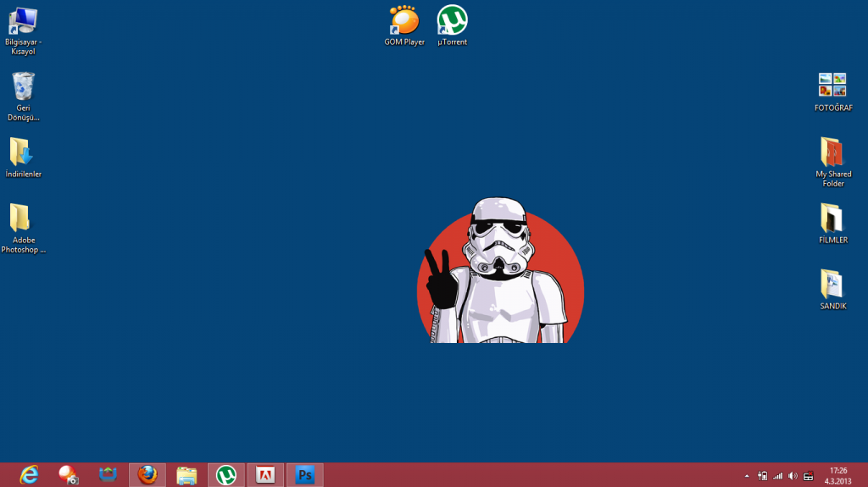This screenshot has width=868, height=487.
Task: Switch to the red Adobe app in taskbar
Action: click(265, 475)
